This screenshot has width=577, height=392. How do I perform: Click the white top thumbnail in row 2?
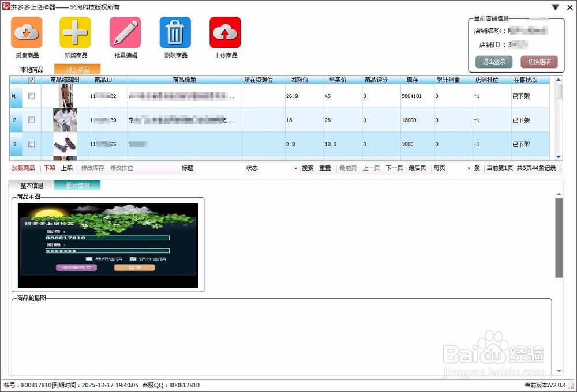click(x=65, y=120)
